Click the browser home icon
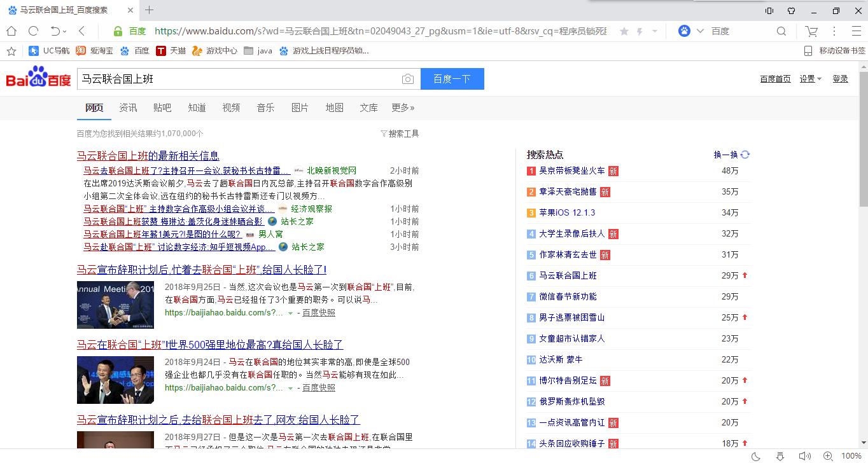Image resolution: width=868 pixels, height=463 pixels. [11, 31]
